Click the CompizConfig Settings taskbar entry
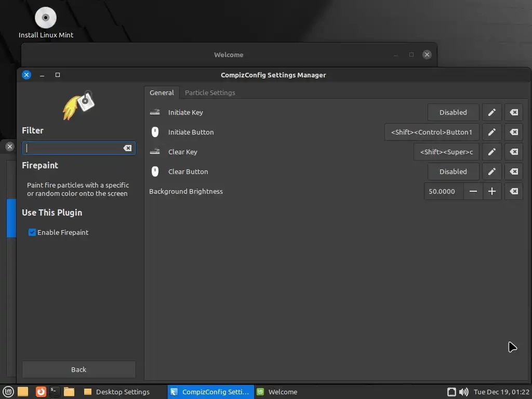532x399 pixels. click(211, 392)
